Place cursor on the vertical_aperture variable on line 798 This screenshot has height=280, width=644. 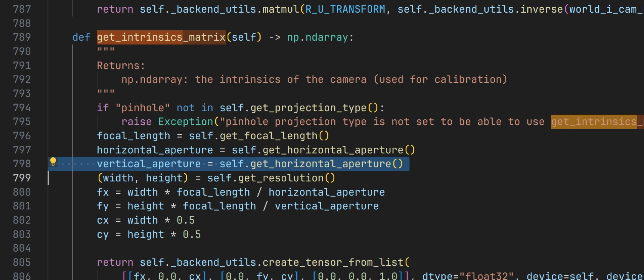[149, 164]
